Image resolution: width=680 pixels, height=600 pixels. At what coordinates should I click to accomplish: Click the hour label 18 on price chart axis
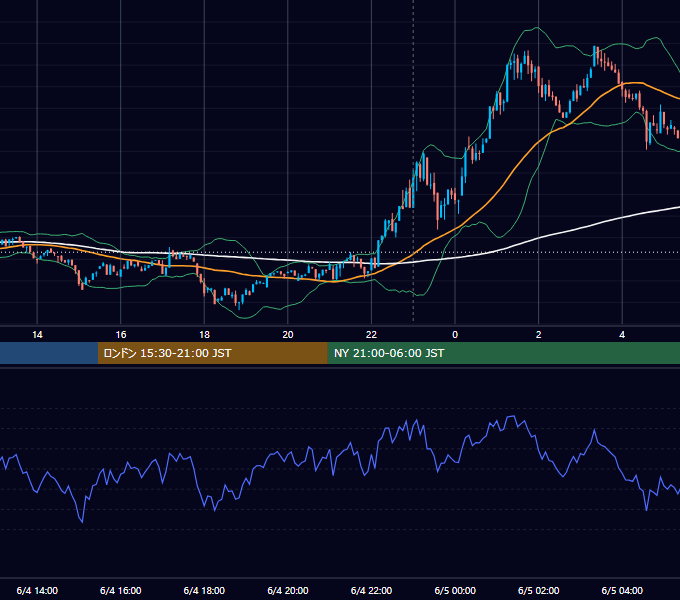point(204,335)
